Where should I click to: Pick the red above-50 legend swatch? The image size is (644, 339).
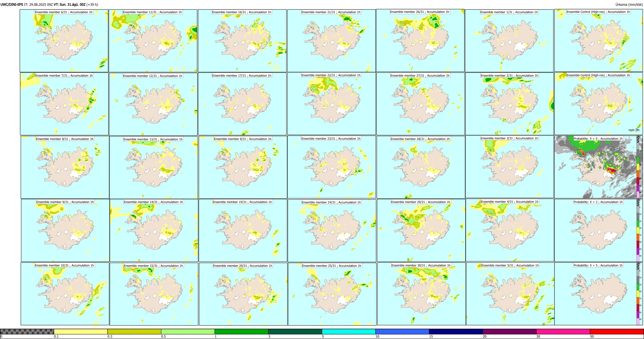point(617,332)
